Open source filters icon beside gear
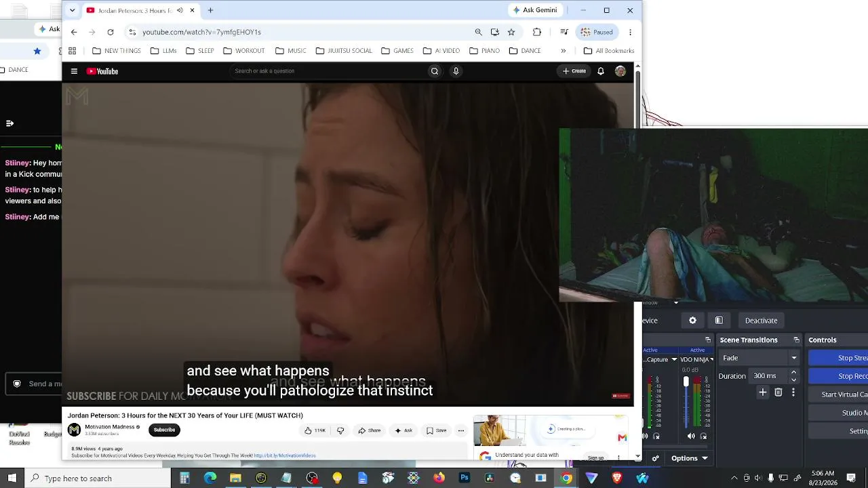Viewport: 868px width, 488px height. point(719,321)
